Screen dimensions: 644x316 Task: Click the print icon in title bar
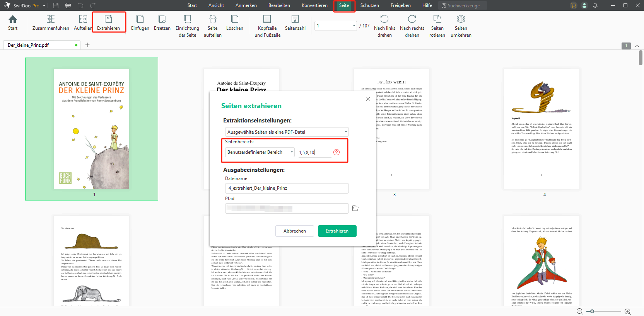point(68,5)
